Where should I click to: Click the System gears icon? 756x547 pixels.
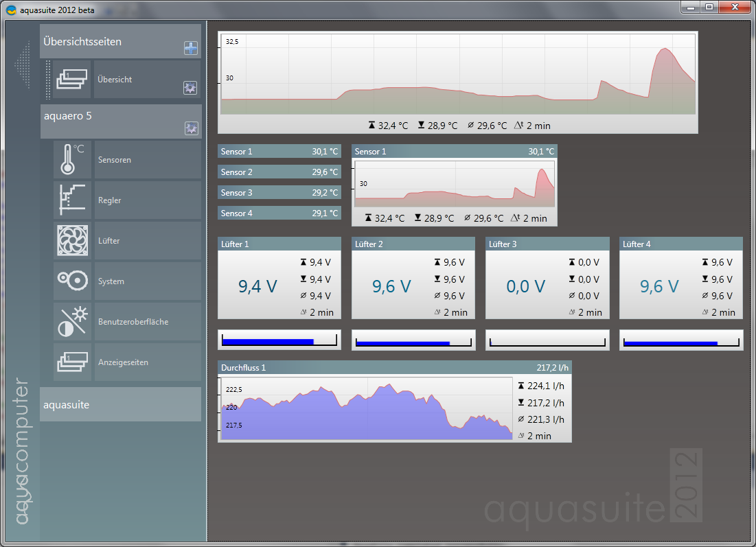[72, 281]
